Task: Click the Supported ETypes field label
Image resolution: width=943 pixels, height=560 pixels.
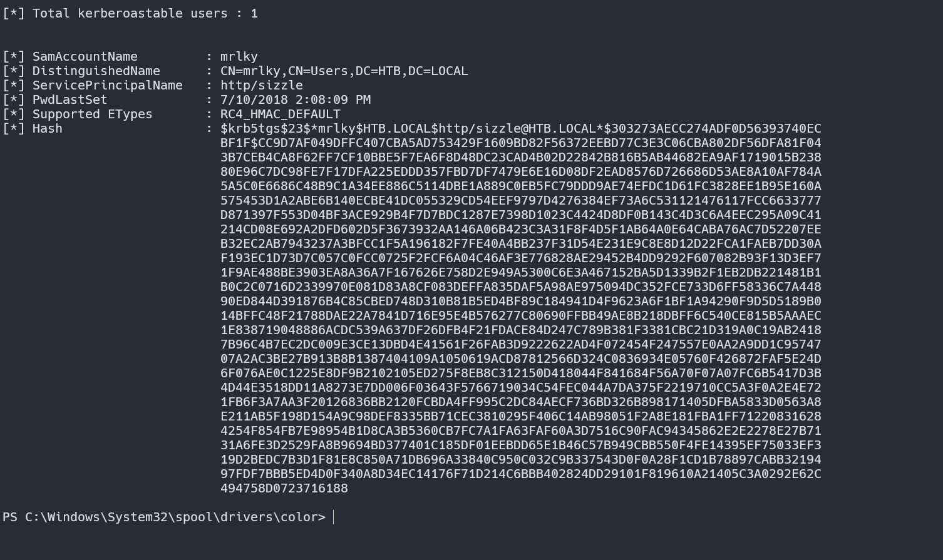Action: click(92, 114)
